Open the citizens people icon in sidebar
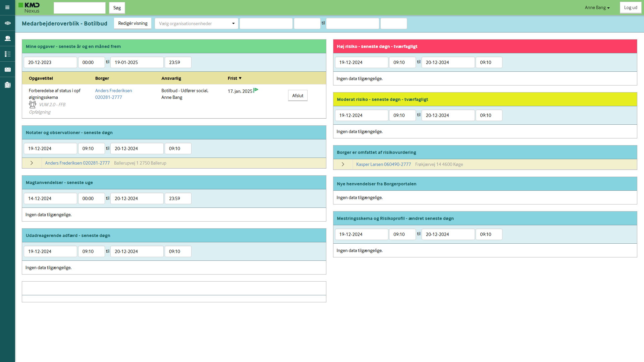The width and height of the screenshot is (644, 362). 7,39
